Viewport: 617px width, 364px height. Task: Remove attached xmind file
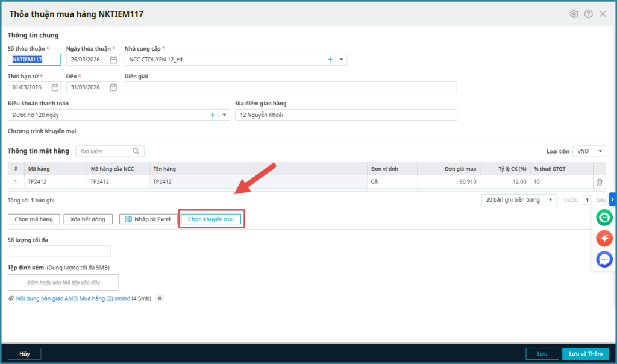pos(160,298)
